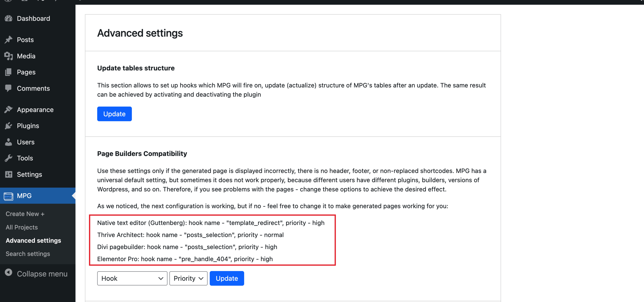The width and height of the screenshot is (644, 302).
Task: Open the Hook dropdown
Action: click(x=132, y=278)
